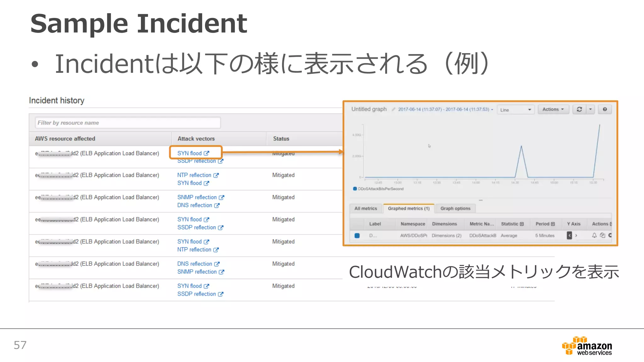The image size is (644, 362).
Task: Click the Y Axis column header
Action: (574, 224)
